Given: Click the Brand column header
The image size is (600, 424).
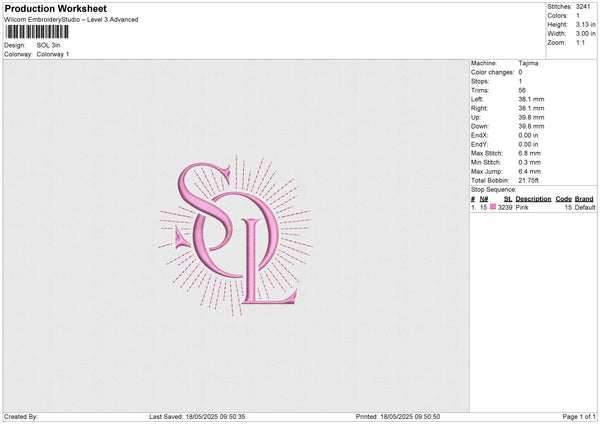Looking at the screenshot, I should pyautogui.click(x=585, y=199).
